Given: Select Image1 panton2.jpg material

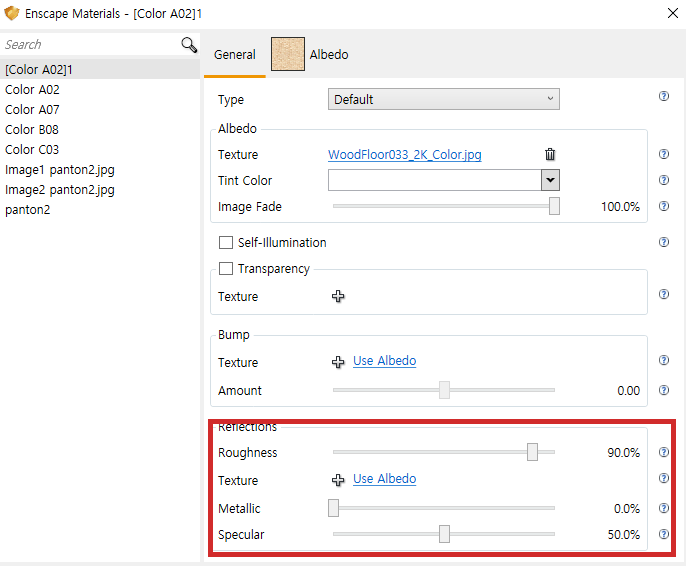Looking at the screenshot, I should point(60,170).
